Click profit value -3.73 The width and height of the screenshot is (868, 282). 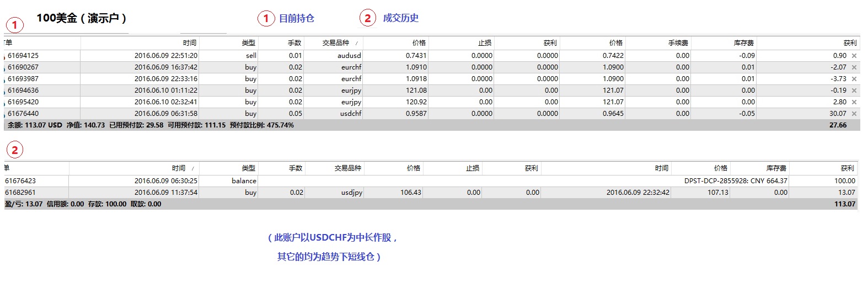(838, 79)
